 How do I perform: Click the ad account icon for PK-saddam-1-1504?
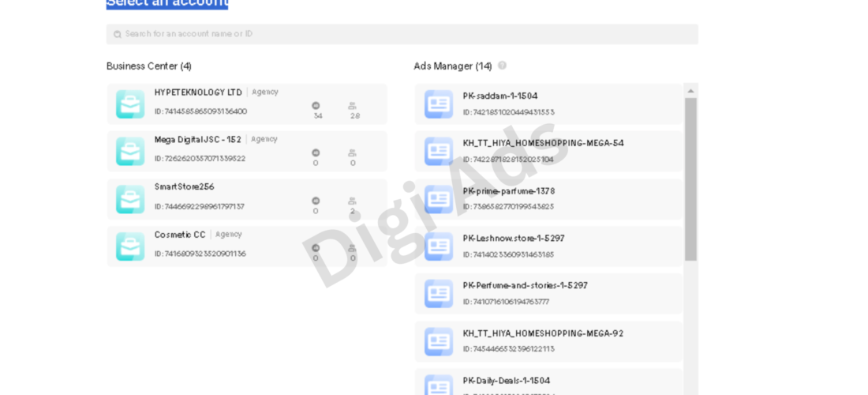[439, 104]
